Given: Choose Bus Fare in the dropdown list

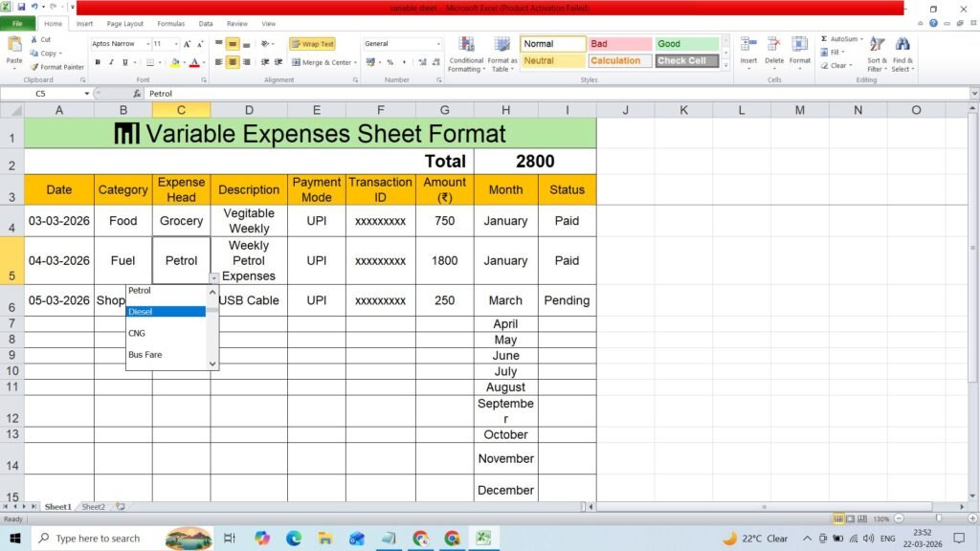Looking at the screenshot, I should [x=166, y=354].
